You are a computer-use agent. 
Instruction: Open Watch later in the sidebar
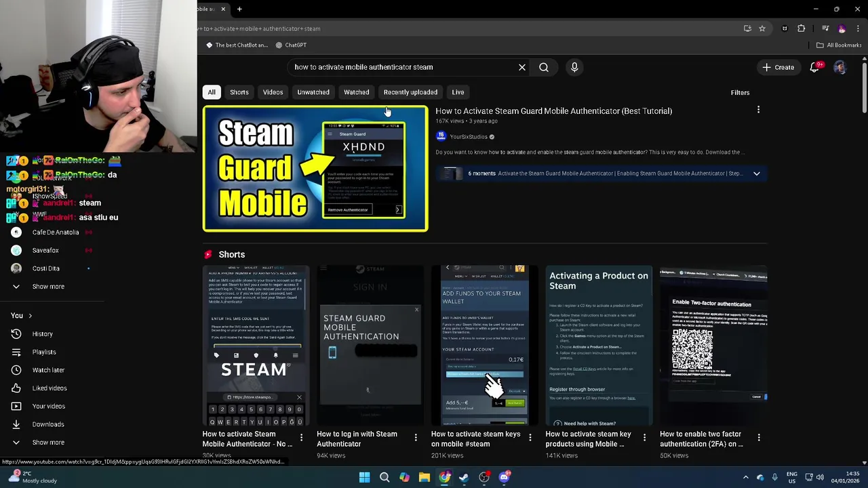tap(48, 370)
